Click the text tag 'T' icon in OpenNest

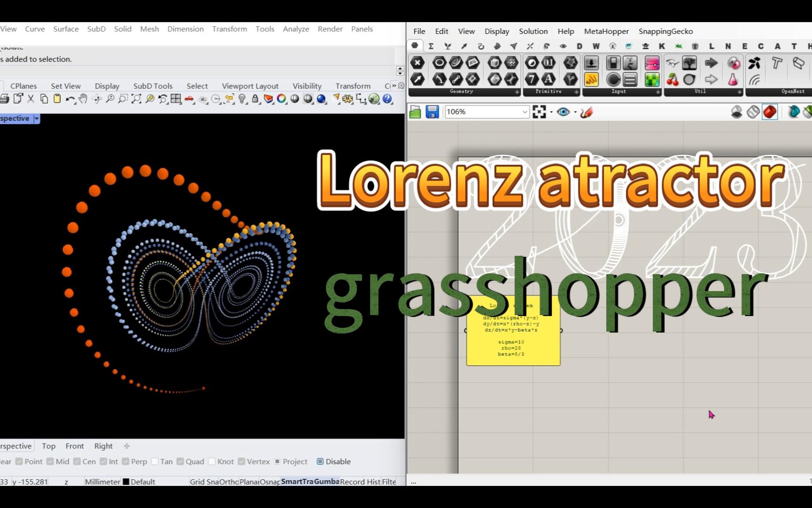pos(776,63)
